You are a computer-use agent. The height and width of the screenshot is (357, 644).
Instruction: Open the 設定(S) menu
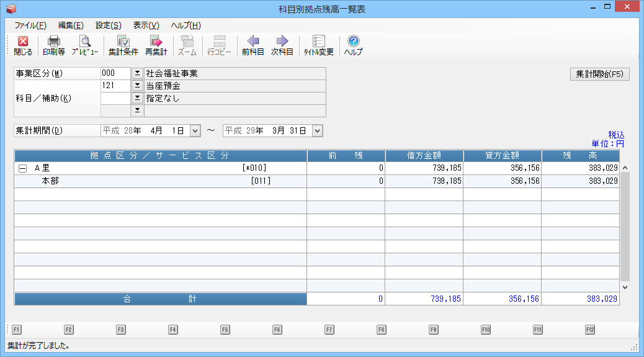[x=108, y=25]
